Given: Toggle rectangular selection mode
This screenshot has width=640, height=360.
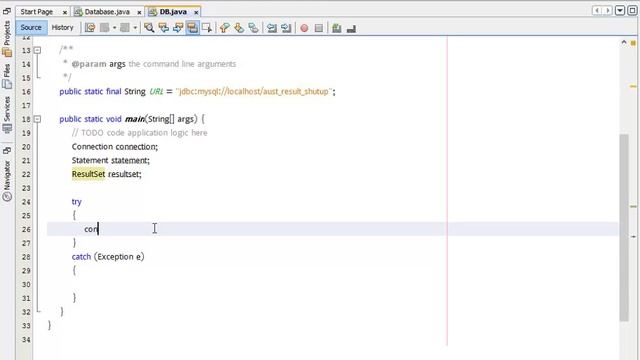Looking at the screenshot, I should tap(207, 28).
